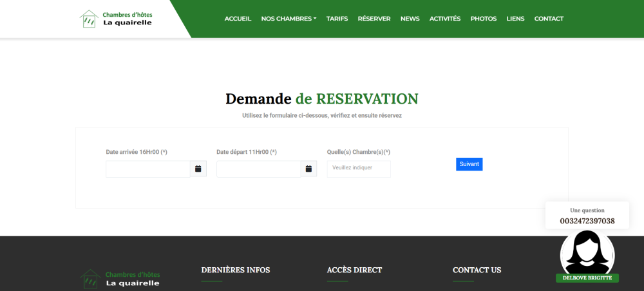644x291 pixels.
Task: Click the phone number 0032472397038
Action: [587, 221]
